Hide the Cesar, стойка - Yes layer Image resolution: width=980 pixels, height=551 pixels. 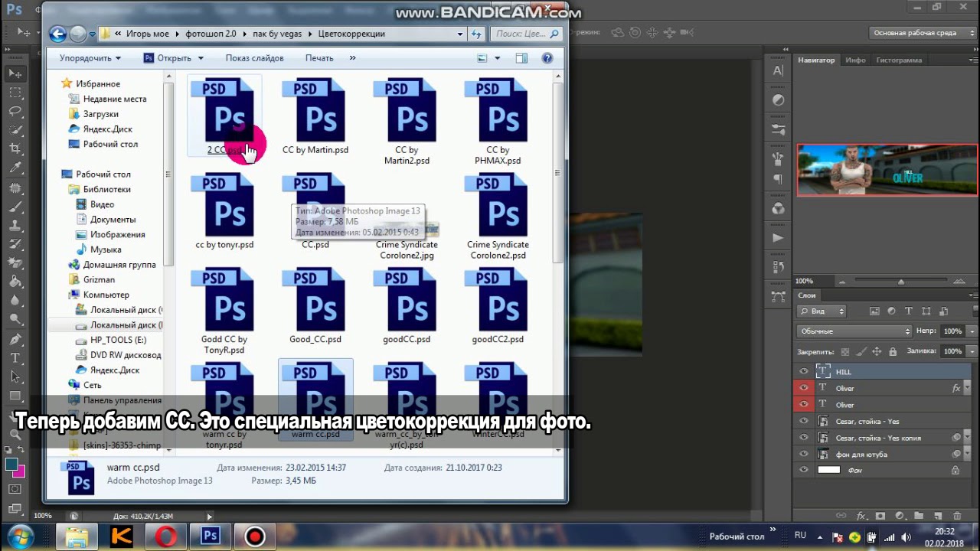[x=804, y=422]
